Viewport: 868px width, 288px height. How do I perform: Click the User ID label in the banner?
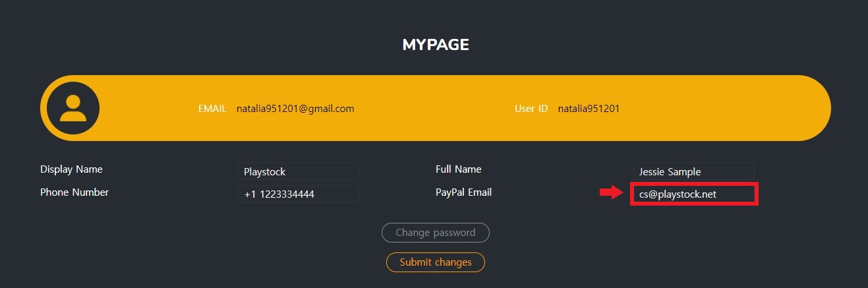tap(531, 109)
